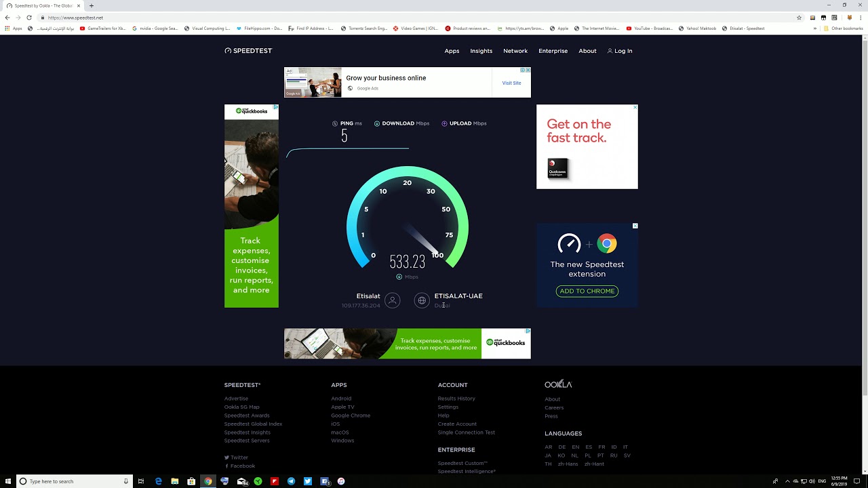The width and height of the screenshot is (868, 488).
Task: Close the QuickBooks sidebar ad
Action: coord(275,107)
